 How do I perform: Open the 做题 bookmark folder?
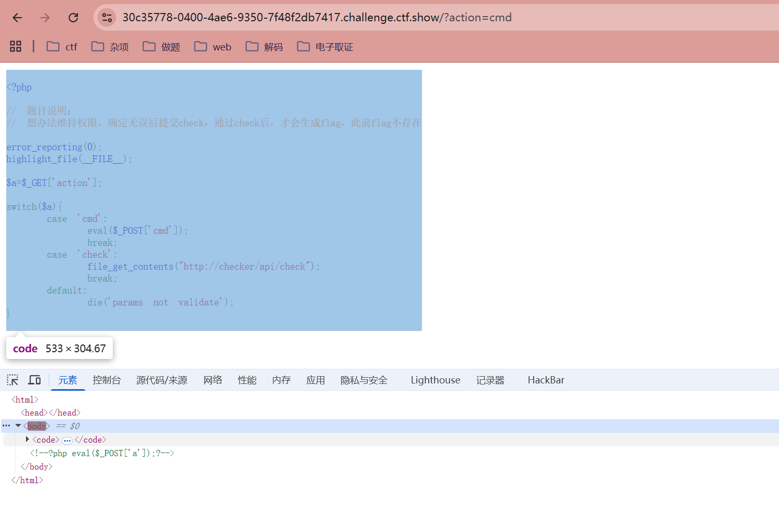pyautogui.click(x=162, y=47)
